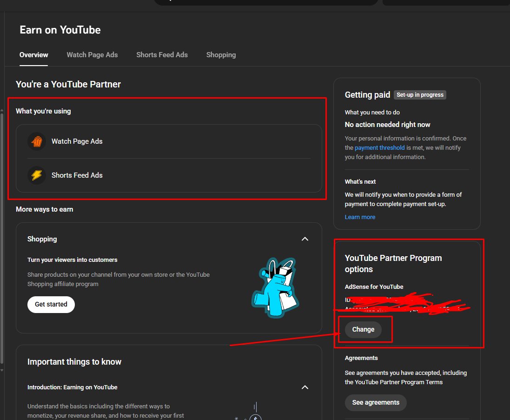Image resolution: width=510 pixels, height=420 pixels.
Task: Click the Earn on YouTube heading
Action: tap(60, 30)
